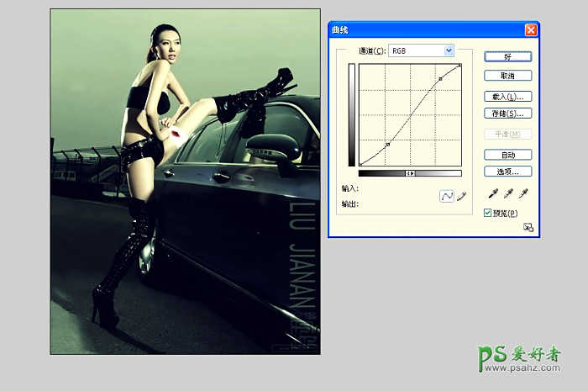The image size is (588, 391).
Task: Click the 好 (OK) button
Action: pos(507,56)
